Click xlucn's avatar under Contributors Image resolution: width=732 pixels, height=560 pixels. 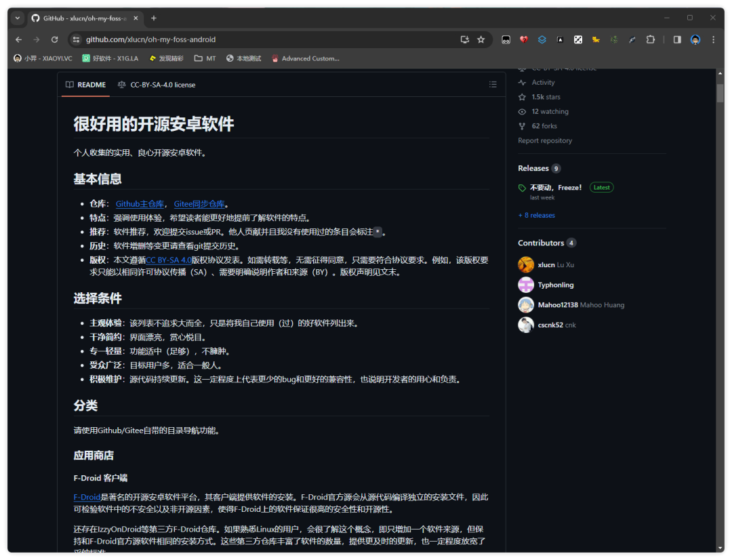click(526, 264)
